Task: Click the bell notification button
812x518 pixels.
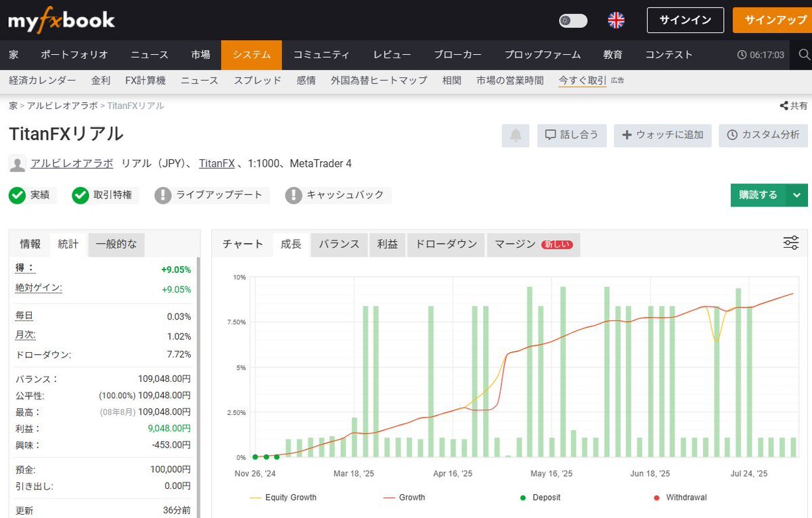Action: coord(516,135)
